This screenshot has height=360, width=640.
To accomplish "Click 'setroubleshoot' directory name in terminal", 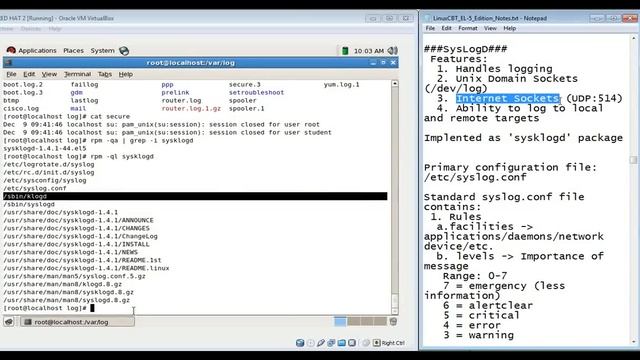I will pyautogui.click(x=256, y=93).
